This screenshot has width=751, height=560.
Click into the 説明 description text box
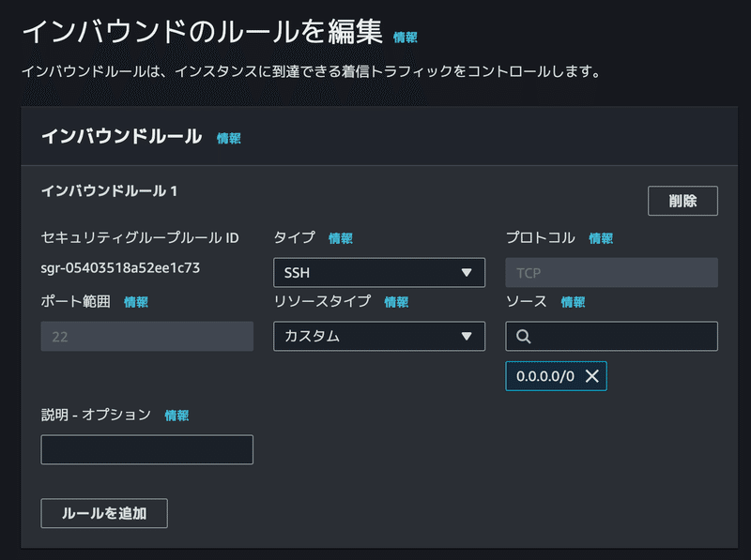tap(147, 449)
